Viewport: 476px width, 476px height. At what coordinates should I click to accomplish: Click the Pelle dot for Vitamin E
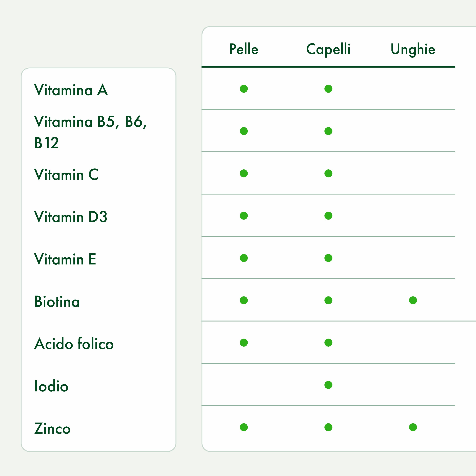244,258
